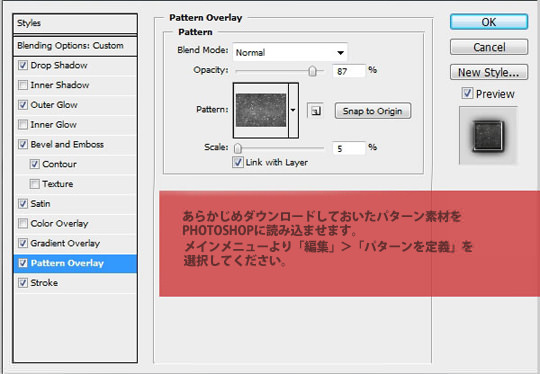Uncheck Link with Layer
The height and width of the screenshot is (374, 540).
[x=238, y=162]
